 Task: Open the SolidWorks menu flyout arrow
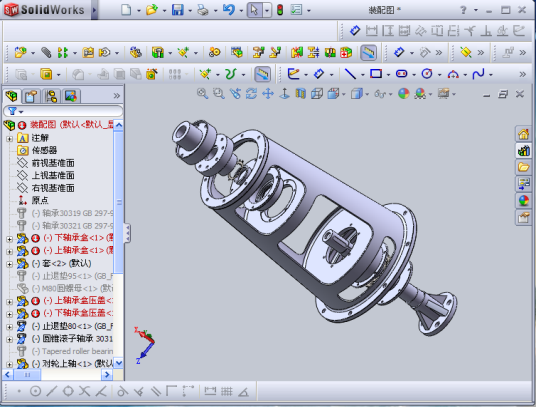pos(95,10)
